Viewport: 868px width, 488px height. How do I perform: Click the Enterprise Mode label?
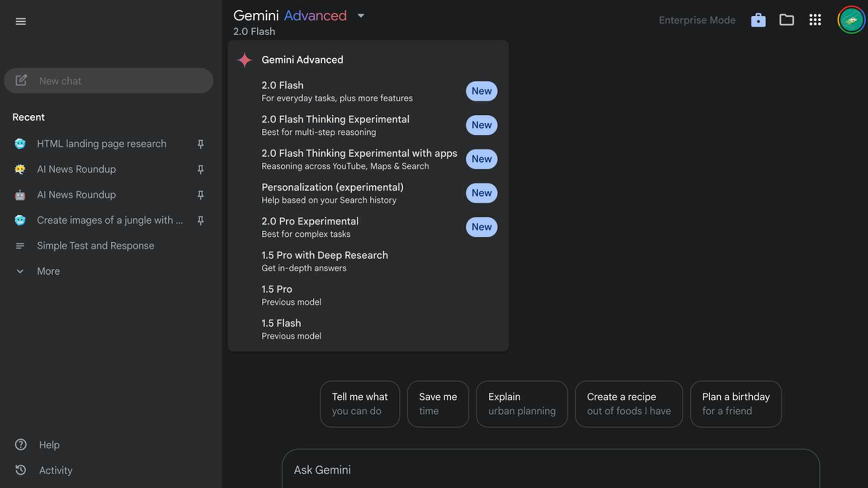(697, 20)
